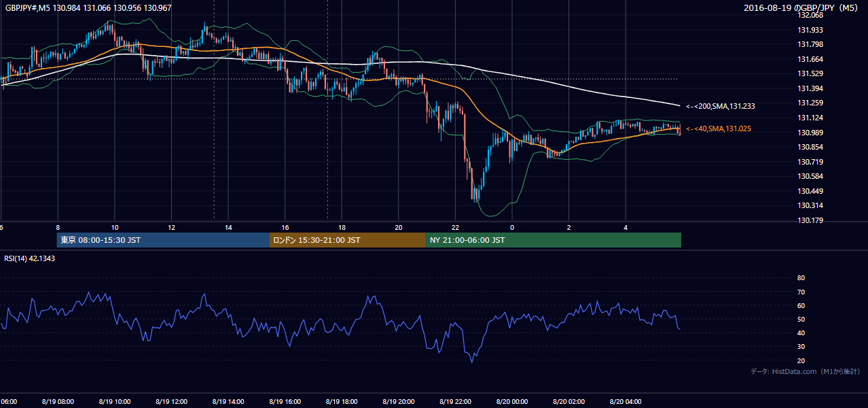The height and width of the screenshot is (408, 868).
Task: Select the NY 21:00-06:00 JST session bar
Action: tap(554, 240)
